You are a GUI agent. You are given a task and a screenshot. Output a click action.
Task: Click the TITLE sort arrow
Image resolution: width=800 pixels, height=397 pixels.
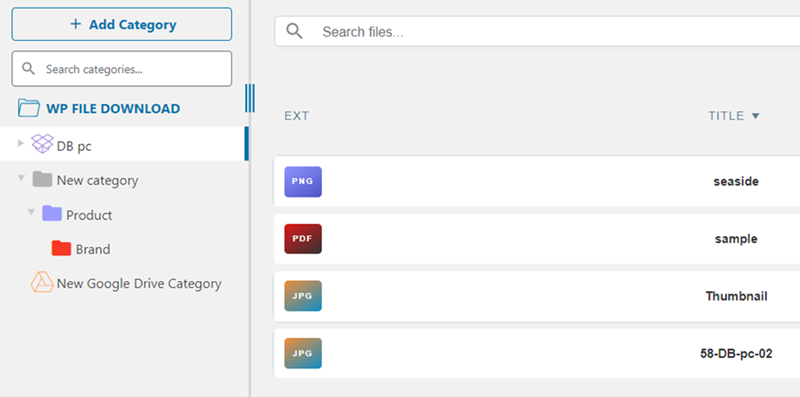click(756, 116)
